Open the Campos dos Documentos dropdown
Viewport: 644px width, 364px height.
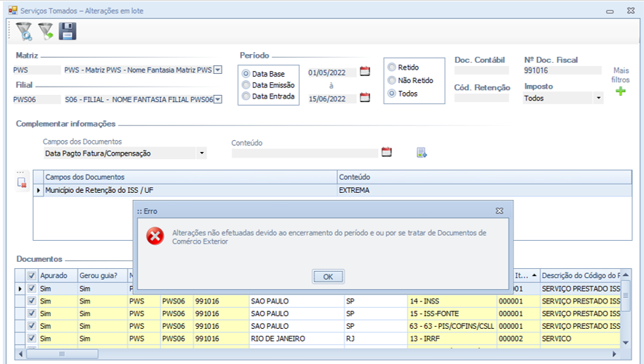coord(201,153)
